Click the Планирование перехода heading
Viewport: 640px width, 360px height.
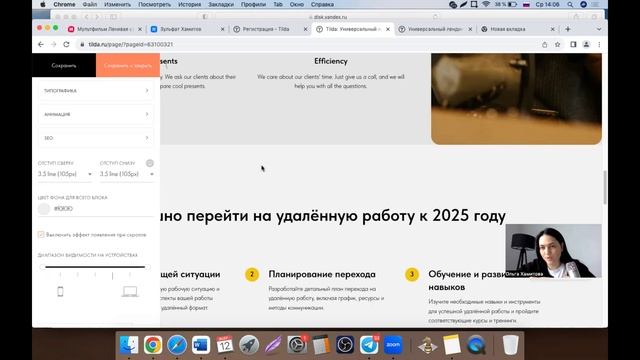(x=322, y=274)
